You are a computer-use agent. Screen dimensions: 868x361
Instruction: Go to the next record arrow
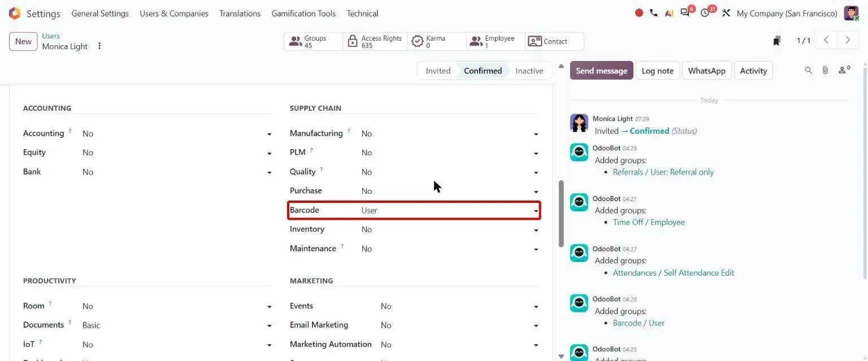[x=847, y=40]
